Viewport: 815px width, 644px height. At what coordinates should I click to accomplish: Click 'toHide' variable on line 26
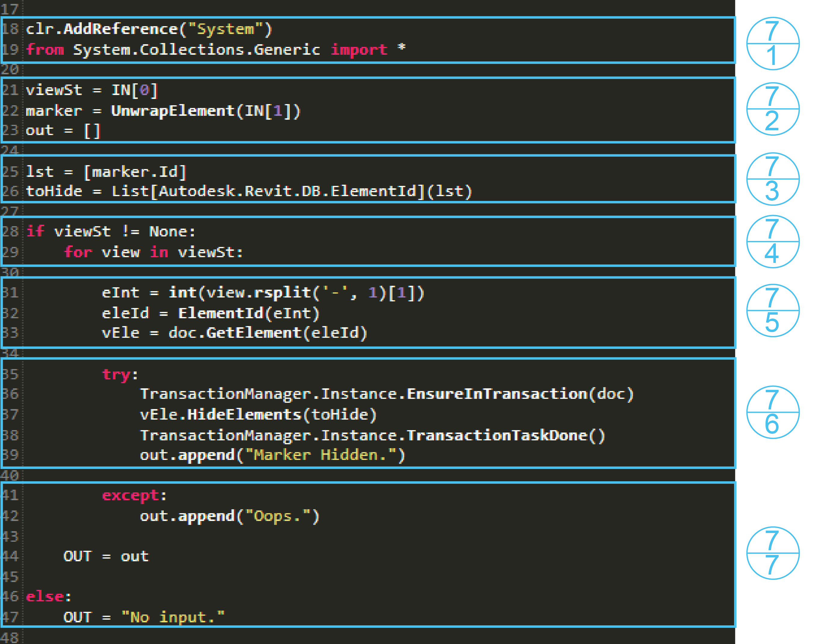point(54,191)
